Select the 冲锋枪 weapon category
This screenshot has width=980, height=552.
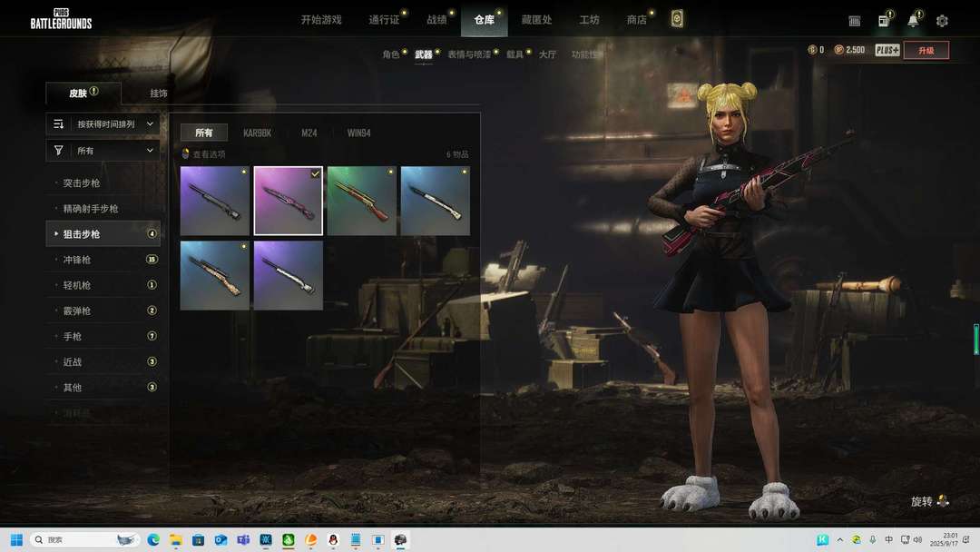coord(103,260)
